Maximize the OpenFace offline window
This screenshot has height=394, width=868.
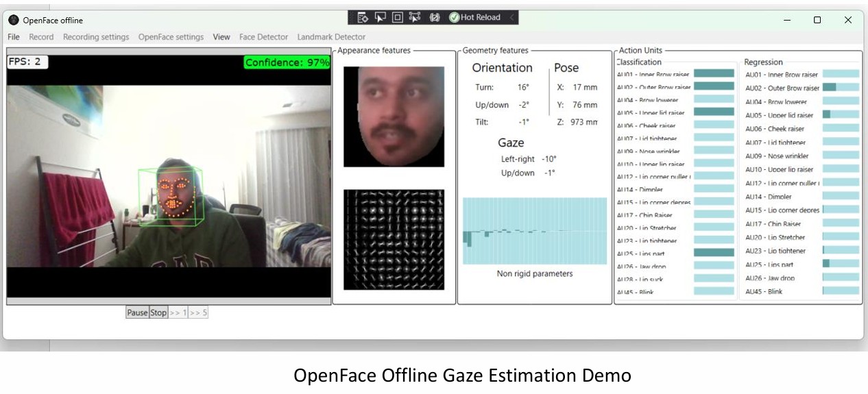coord(817,20)
